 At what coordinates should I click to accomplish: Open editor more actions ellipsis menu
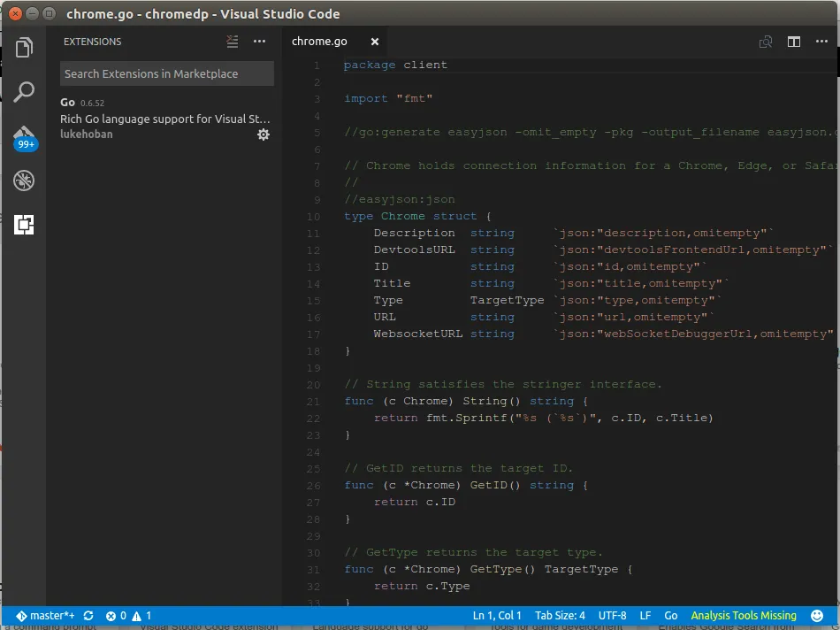[821, 42]
